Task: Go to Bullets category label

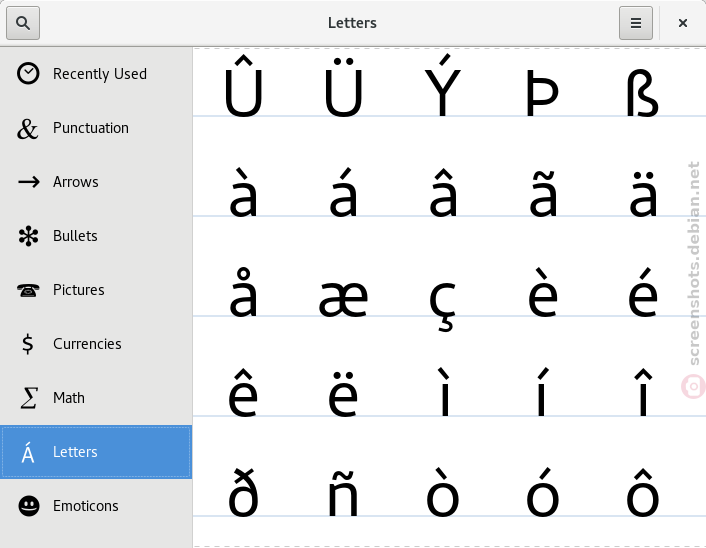Action: [x=75, y=236]
